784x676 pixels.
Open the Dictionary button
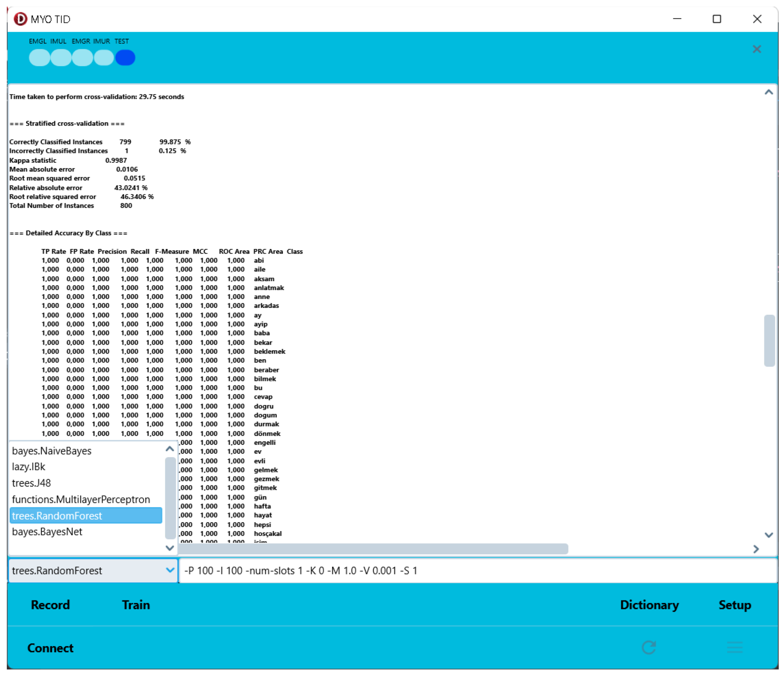[x=649, y=605]
